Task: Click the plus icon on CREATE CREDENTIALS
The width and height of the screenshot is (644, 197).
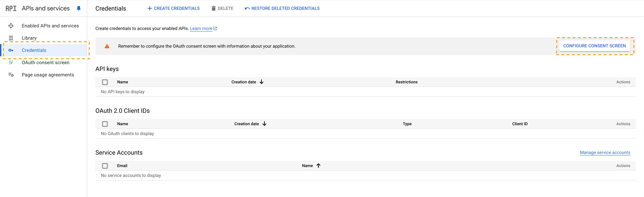Action: coord(150,8)
